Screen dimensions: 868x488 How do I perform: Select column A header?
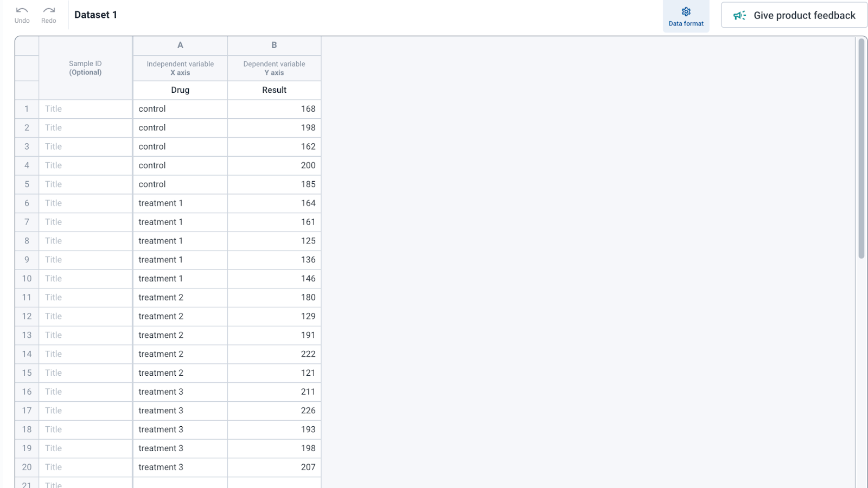pyautogui.click(x=180, y=45)
